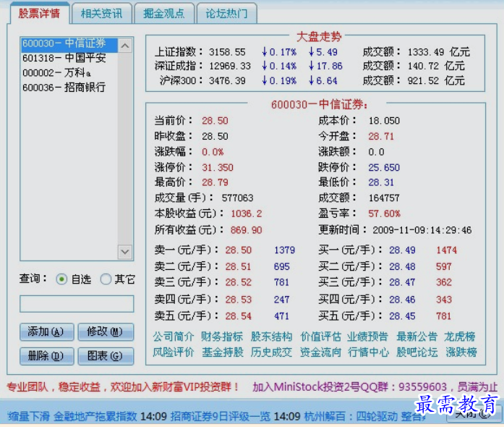Click the 专业团队，稳定收益 VIP群 announcement
Viewport: 504px width, 427px height.
point(122,386)
